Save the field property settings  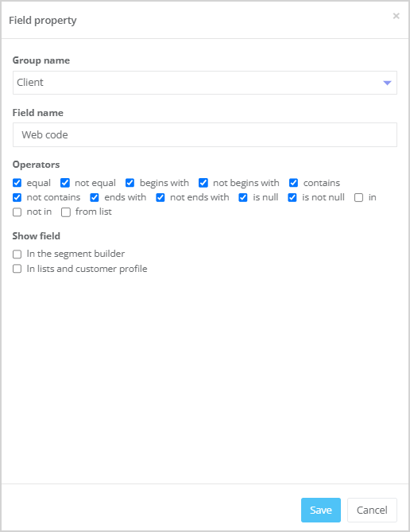pos(321,510)
